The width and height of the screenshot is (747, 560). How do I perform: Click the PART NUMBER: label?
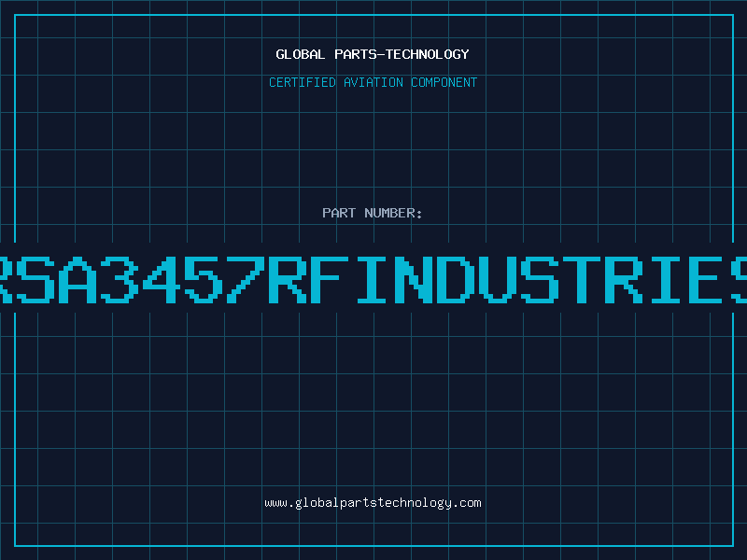pyautogui.click(x=373, y=213)
